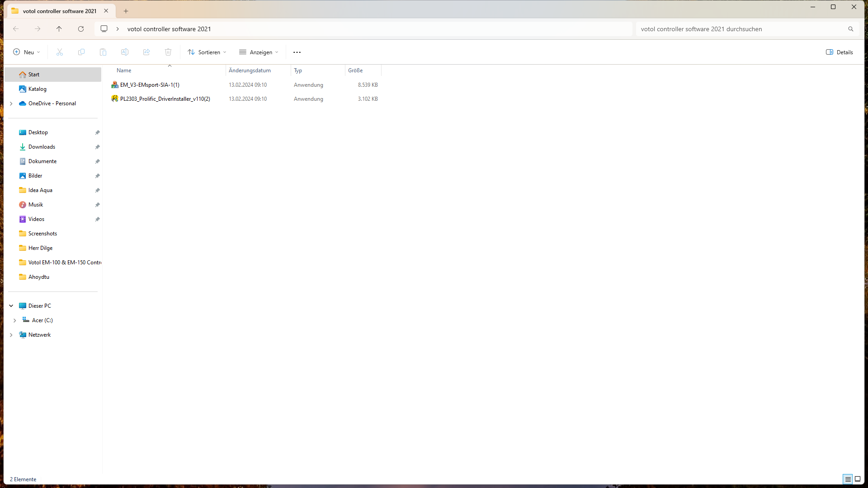Click the search box for this folder
The image size is (868, 488).
pyautogui.click(x=741, y=29)
